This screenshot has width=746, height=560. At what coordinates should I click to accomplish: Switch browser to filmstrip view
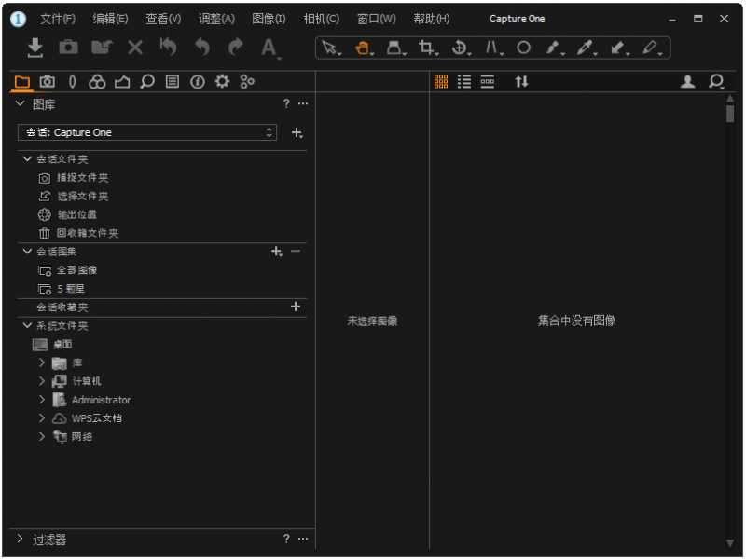[x=487, y=82]
